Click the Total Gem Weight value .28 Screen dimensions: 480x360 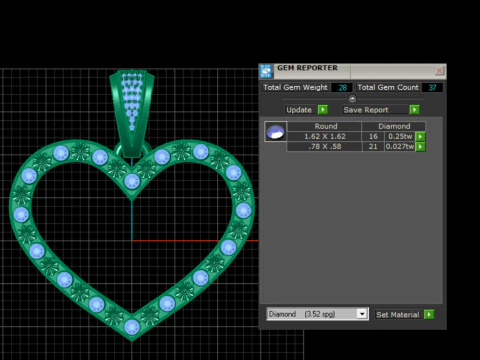(342, 88)
